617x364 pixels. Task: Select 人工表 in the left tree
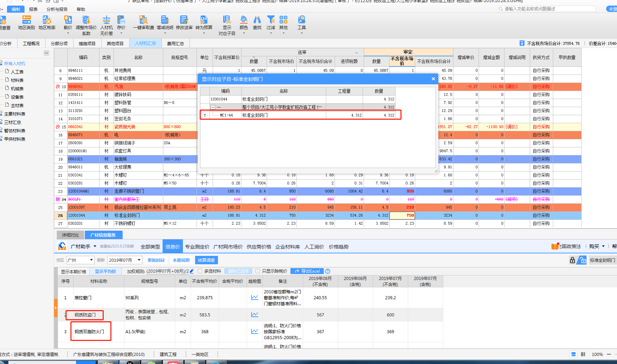click(17, 72)
